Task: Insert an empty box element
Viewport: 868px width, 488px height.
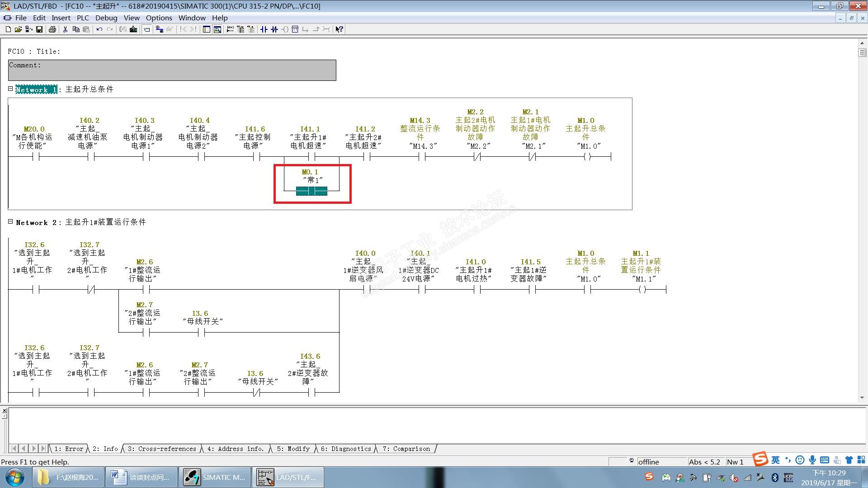Action: point(295,29)
